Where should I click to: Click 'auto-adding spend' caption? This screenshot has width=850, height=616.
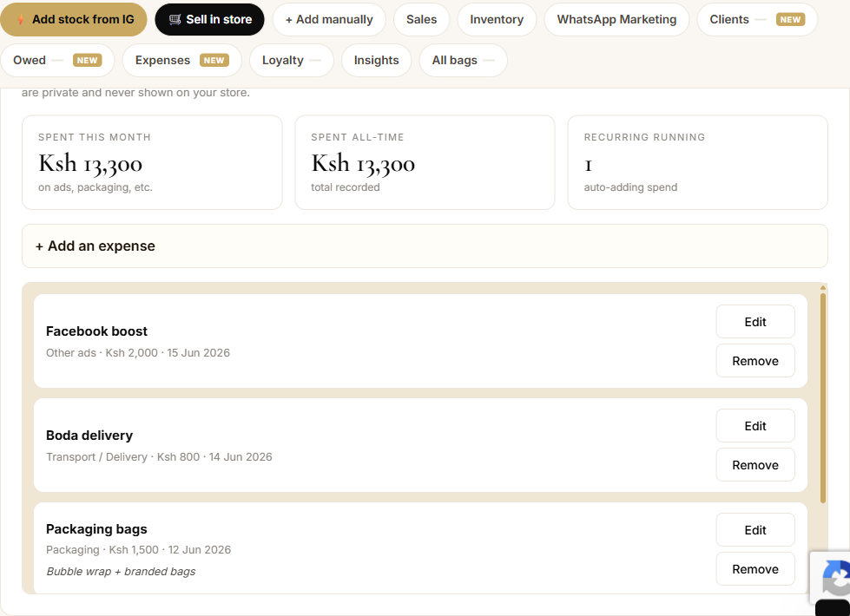click(630, 187)
